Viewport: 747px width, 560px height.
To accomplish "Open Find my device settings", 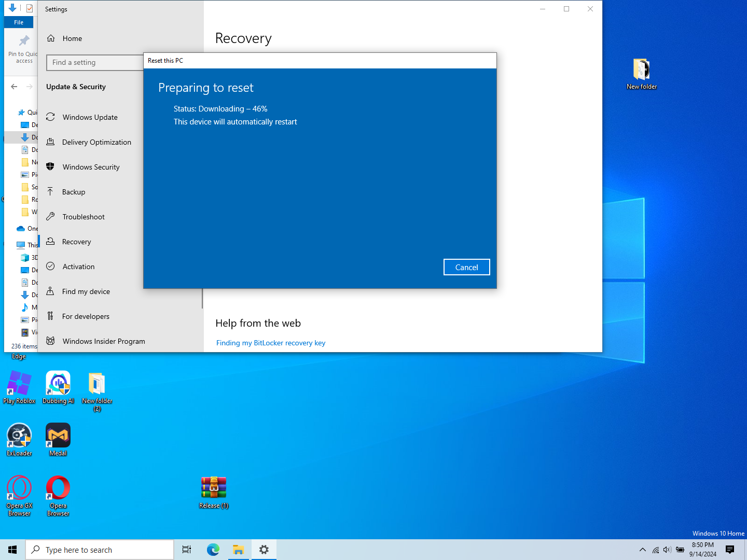I will [86, 291].
